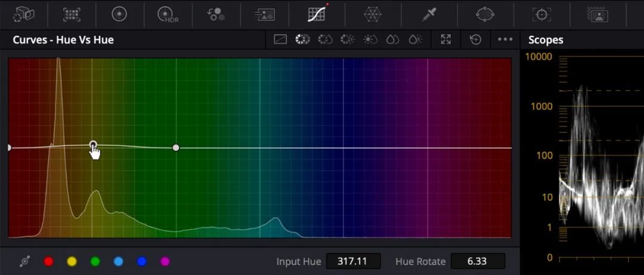
Task: Click the yellow hue preset swatch
Action: click(72, 261)
